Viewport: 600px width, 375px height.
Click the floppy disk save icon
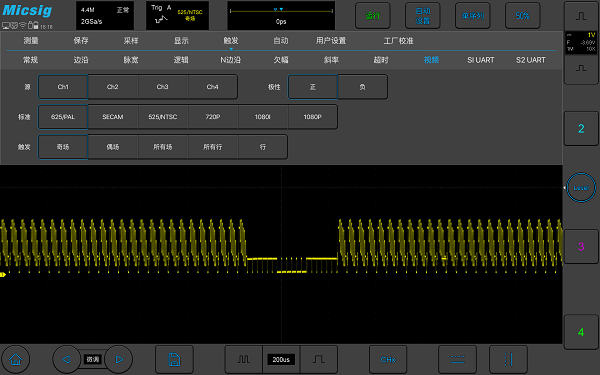(x=174, y=359)
